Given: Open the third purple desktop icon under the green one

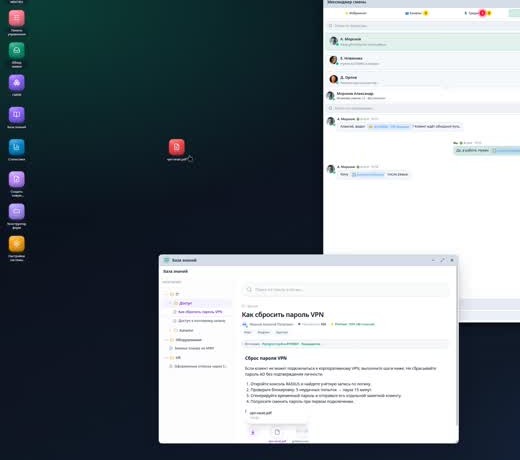Looking at the screenshot, I should tap(17, 83).
